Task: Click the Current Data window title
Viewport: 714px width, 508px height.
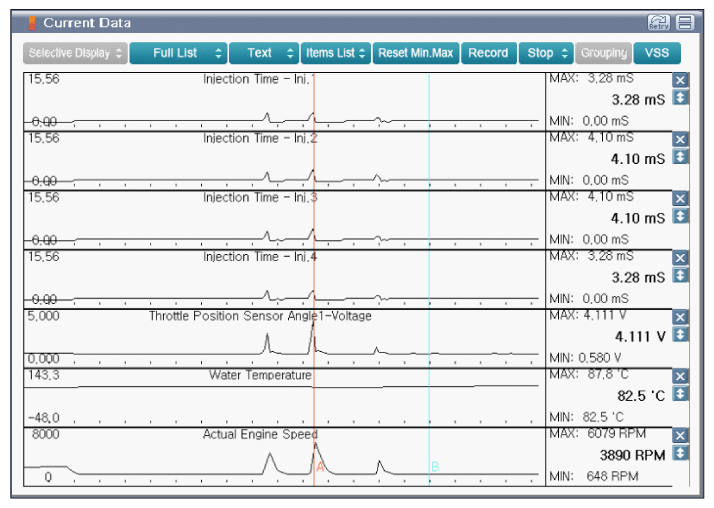Action: [87, 23]
